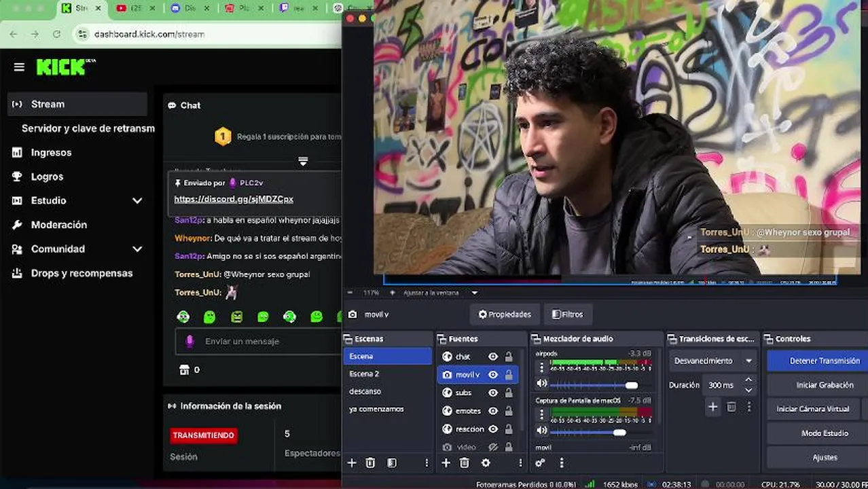Open the Kick hamburger menu icon
The height and width of the screenshot is (489, 868).
19,67
